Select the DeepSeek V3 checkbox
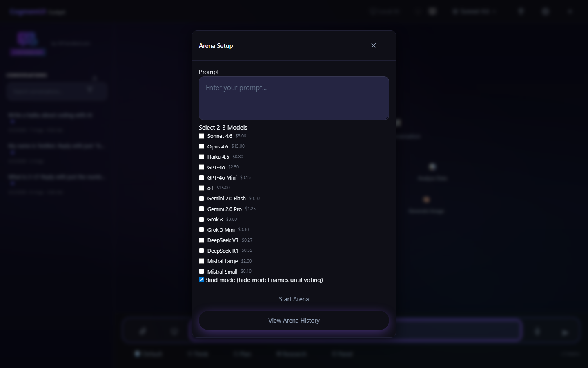Screen dimensions: 588x368 (x=201, y=240)
